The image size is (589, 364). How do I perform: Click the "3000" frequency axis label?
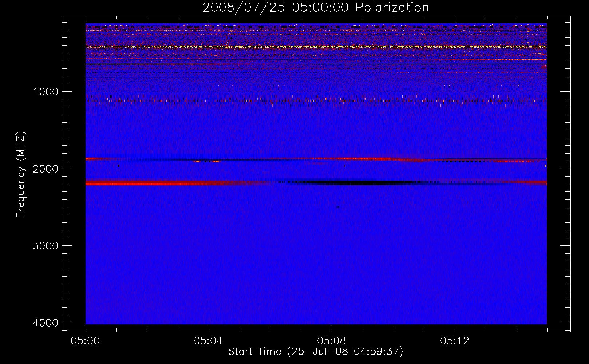click(x=46, y=246)
